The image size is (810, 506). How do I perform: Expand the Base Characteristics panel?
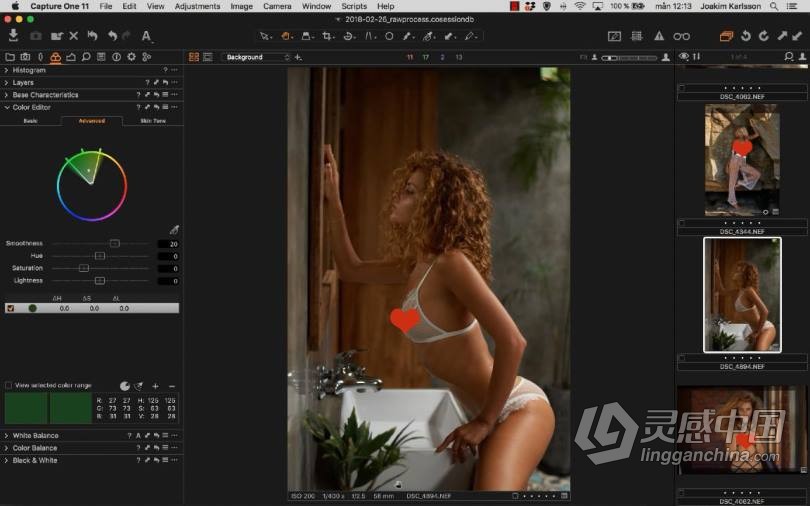point(6,95)
